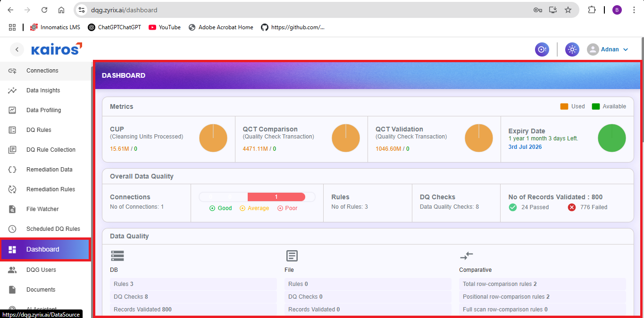Click the purple alert icon in header
This screenshot has width=644, height=318.
point(542,49)
